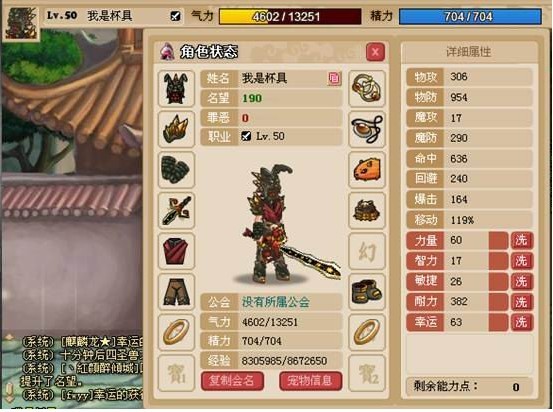The image size is (553, 412).
Task: Select the 寶1 treasure slot
Action: pos(176,373)
